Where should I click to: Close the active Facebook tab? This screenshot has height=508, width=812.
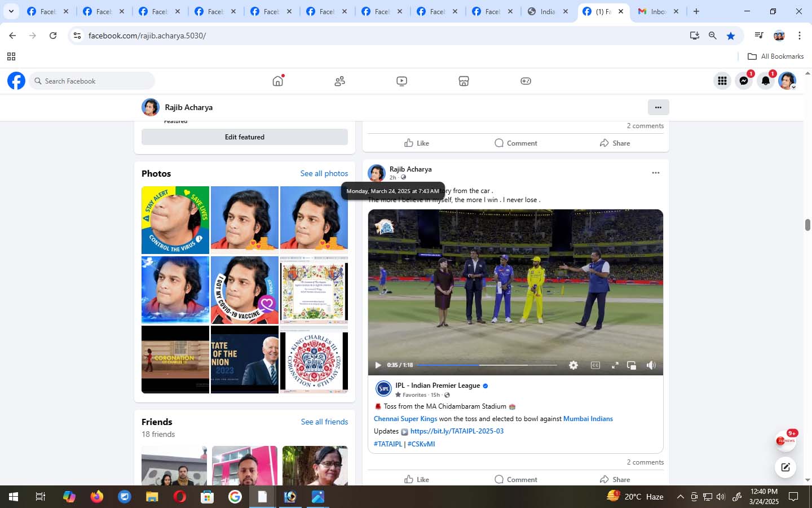tap(621, 11)
